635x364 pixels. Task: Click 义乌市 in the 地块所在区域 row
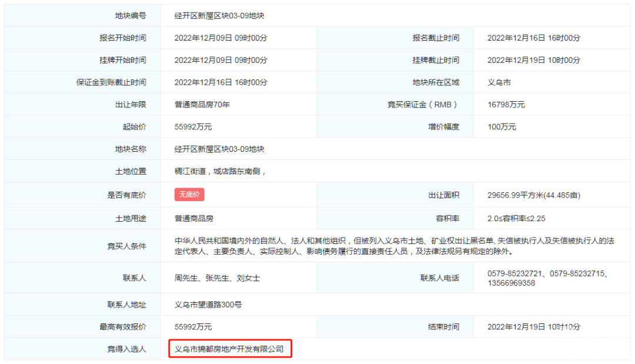(x=499, y=82)
